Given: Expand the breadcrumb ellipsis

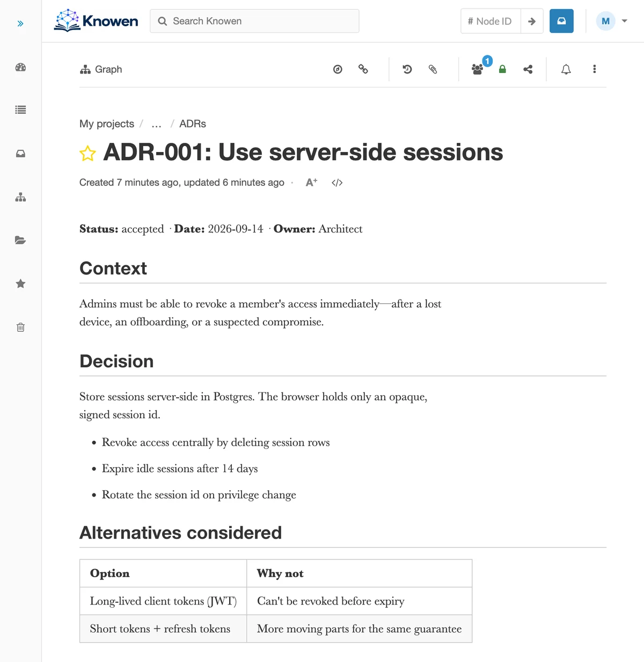Looking at the screenshot, I should point(156,124).
